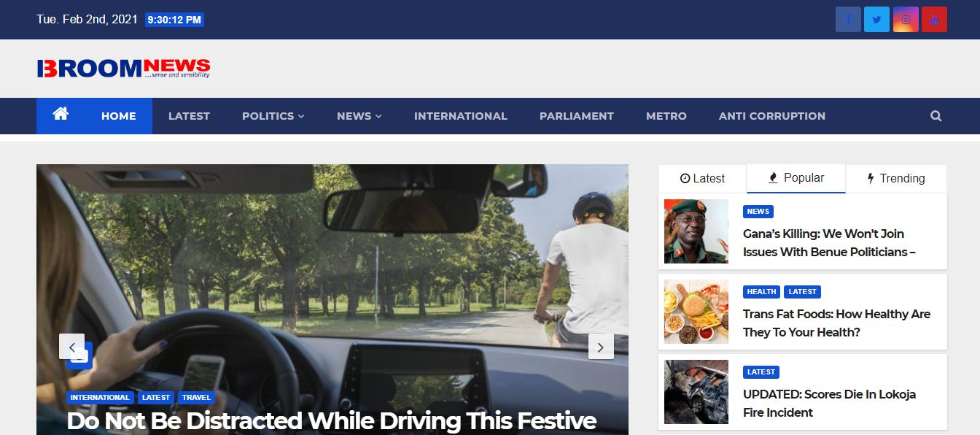
Task: Go to next slide arrow
Action: (601, 347)
